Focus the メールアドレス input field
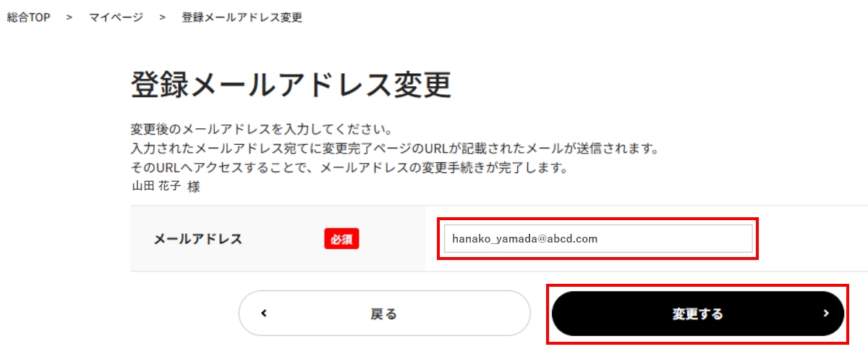 598,238
